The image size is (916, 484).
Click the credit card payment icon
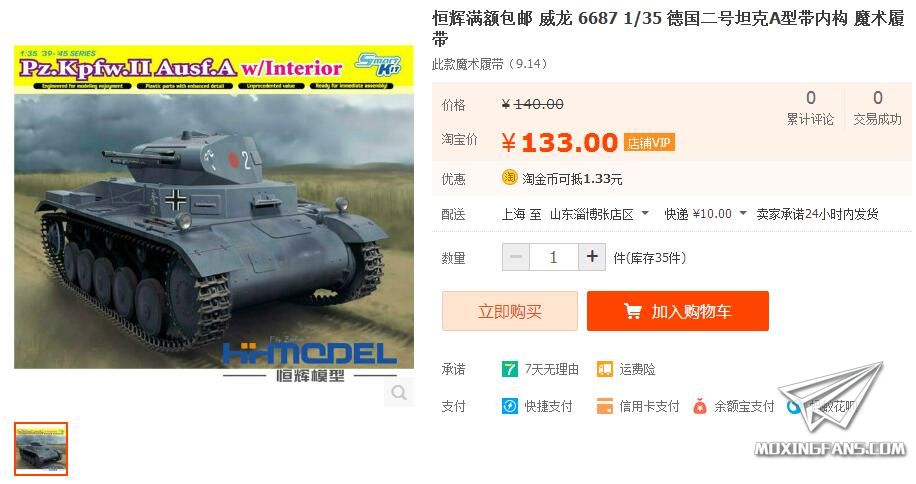[604, 406]
